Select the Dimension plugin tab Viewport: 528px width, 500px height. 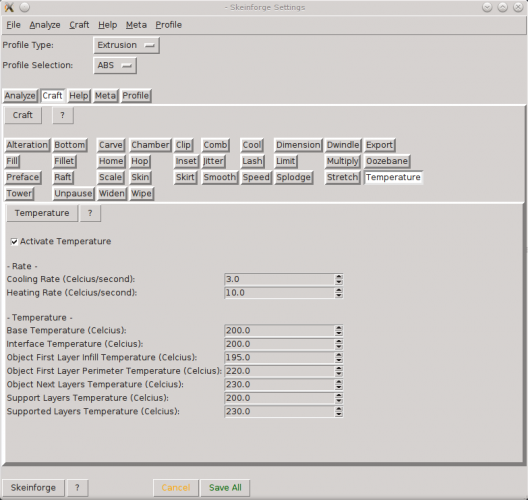pyautogui.click(x=298, y=145)
